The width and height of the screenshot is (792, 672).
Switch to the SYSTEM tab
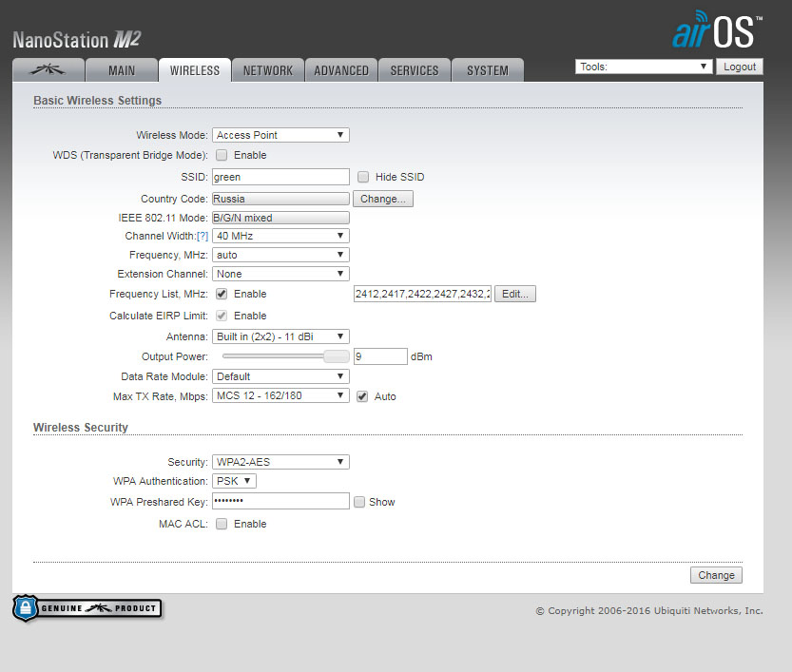click(x=488, y=70)
